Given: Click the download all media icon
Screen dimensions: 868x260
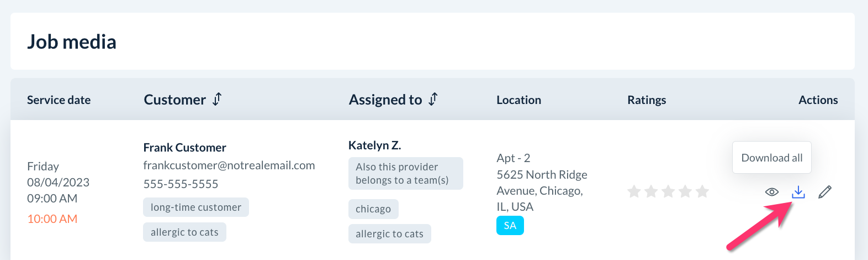Looking at the screenshot, I should [x=798, y=192].
